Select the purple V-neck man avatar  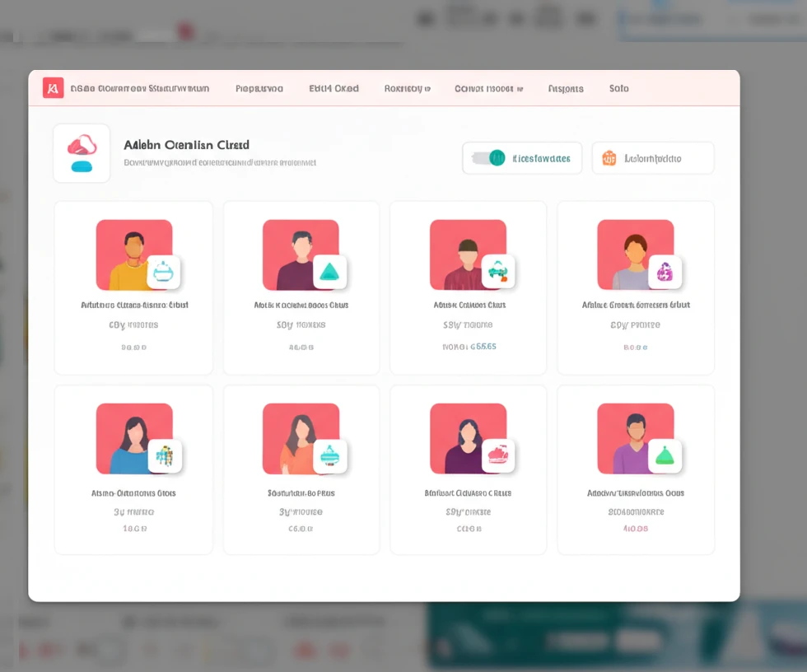[635, 438]
